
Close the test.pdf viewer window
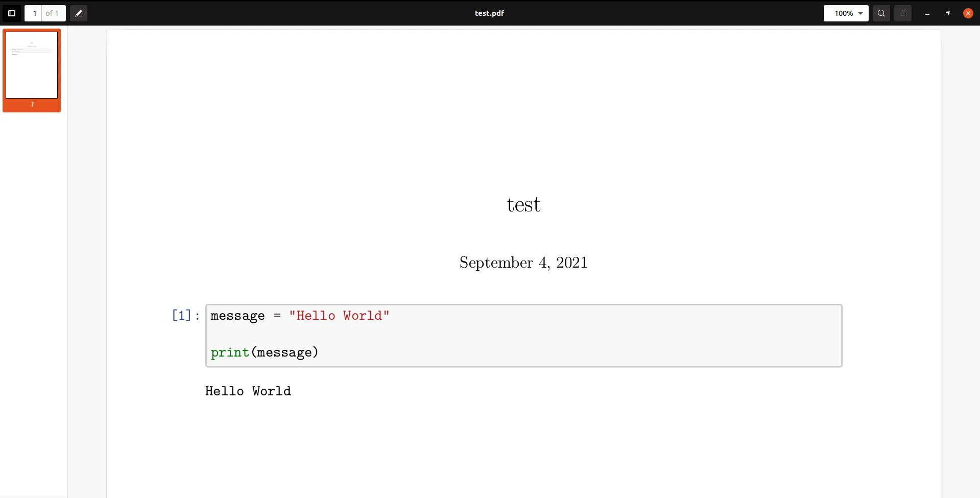tap(968, 13)
